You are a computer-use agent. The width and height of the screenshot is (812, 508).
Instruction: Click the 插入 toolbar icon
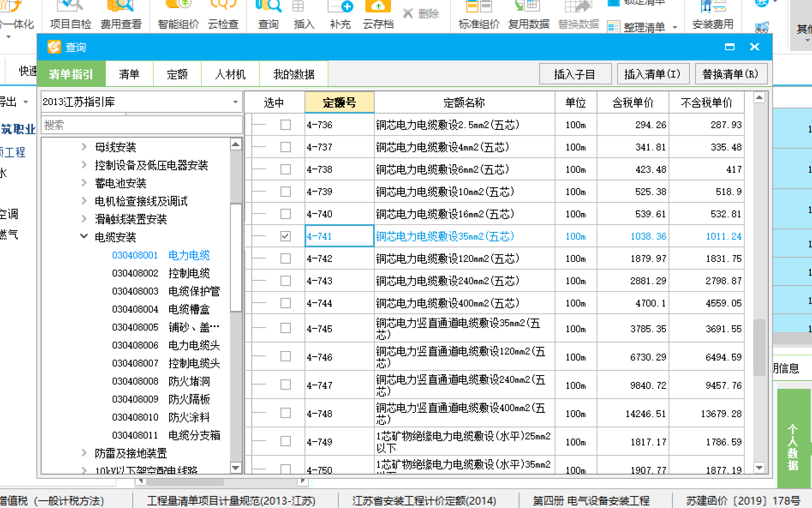pos(304,15)
